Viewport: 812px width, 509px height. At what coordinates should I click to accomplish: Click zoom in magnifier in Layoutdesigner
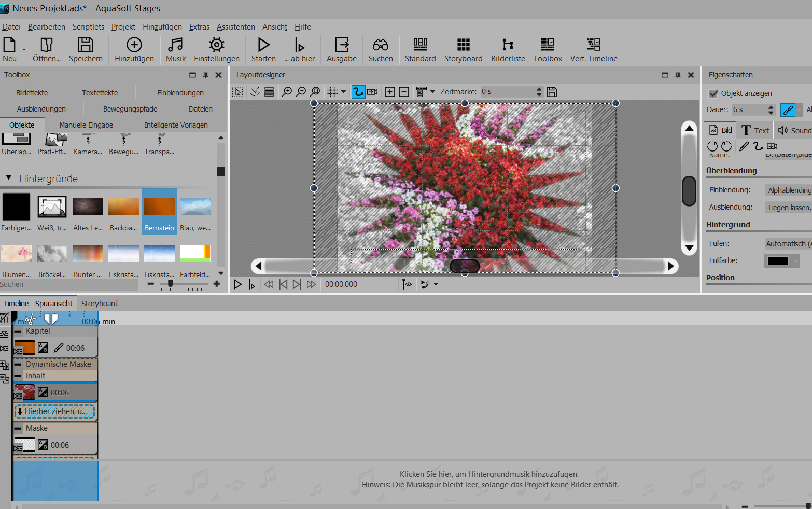[x=287, y=92]
